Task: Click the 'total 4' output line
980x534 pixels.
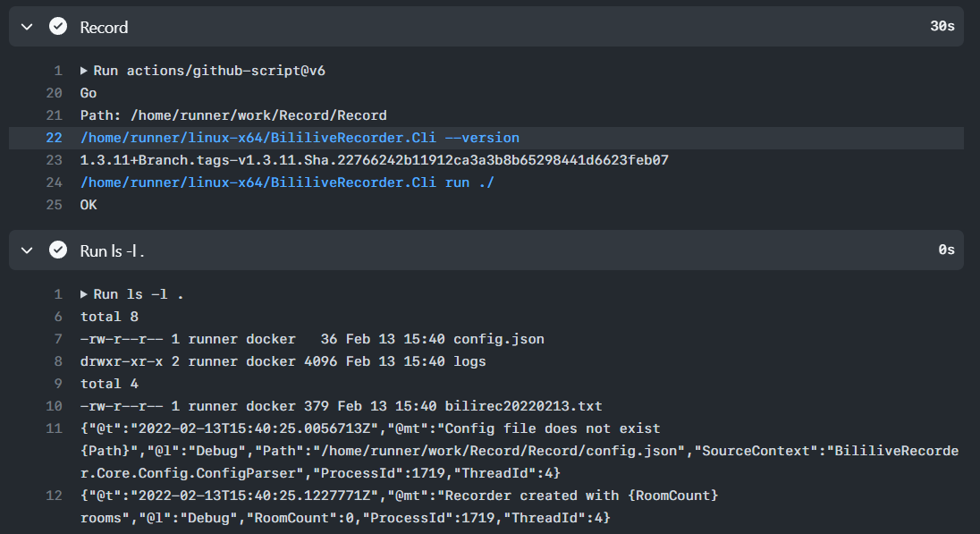Action: coord(109,384)
